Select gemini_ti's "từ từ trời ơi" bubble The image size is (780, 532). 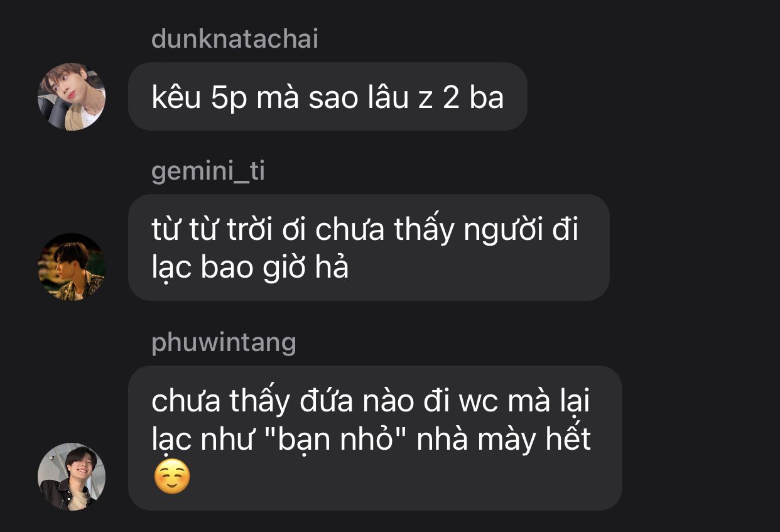pyautogui.click(x=369, y=247)
